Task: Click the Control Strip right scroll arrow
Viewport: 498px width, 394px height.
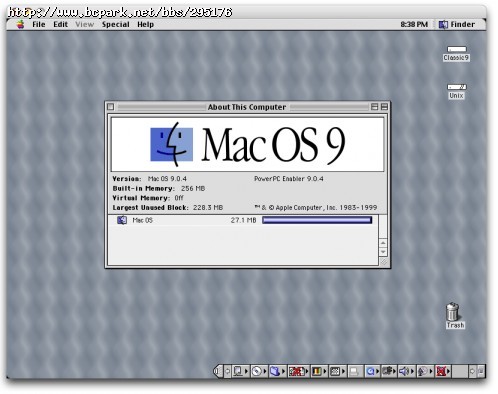Action: click(472, 371)
